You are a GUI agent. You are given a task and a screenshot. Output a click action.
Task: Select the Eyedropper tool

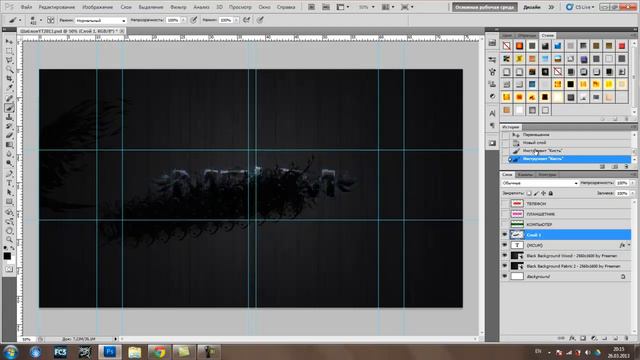(x=9, y=88)
